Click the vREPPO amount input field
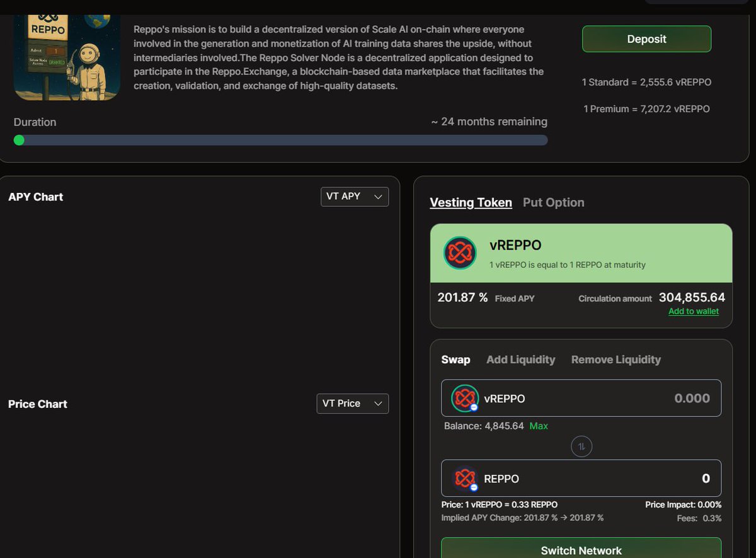 click(581, 398)
